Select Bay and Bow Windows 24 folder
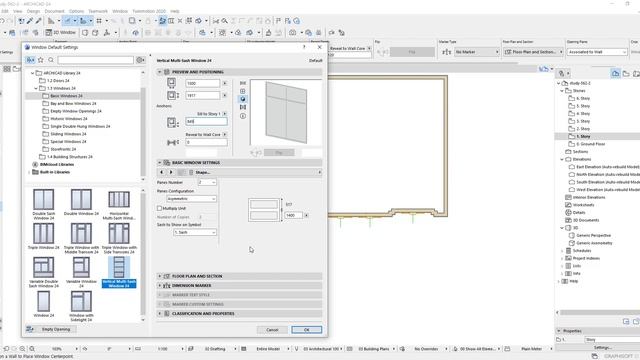Screen dimensions: 640x360 [73, 104]
